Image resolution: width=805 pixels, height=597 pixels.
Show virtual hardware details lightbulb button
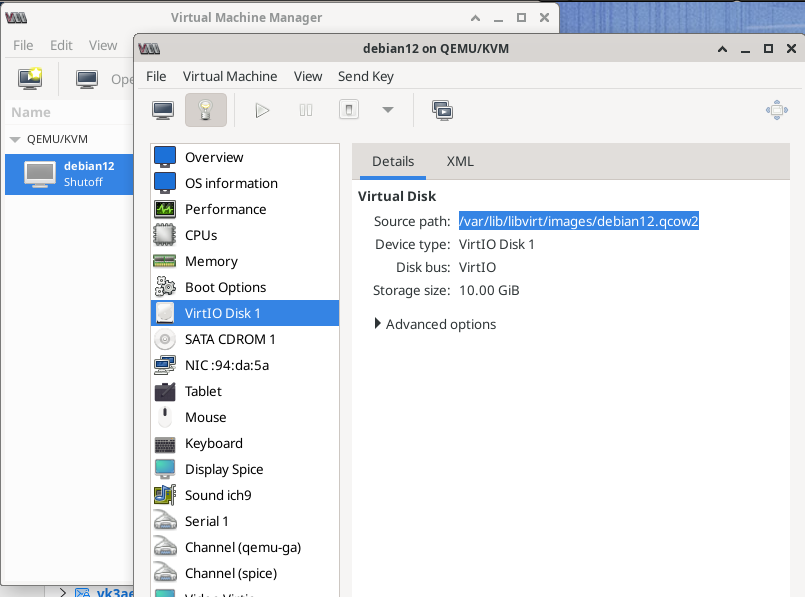click(205, 110)
